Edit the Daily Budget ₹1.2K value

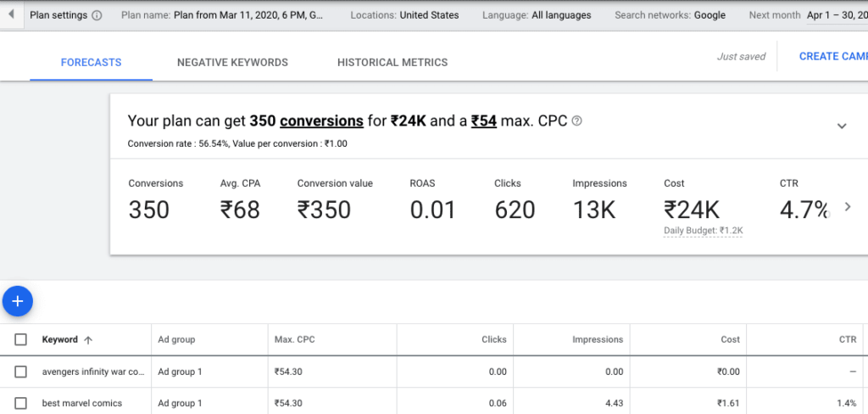tap(703, 231)
